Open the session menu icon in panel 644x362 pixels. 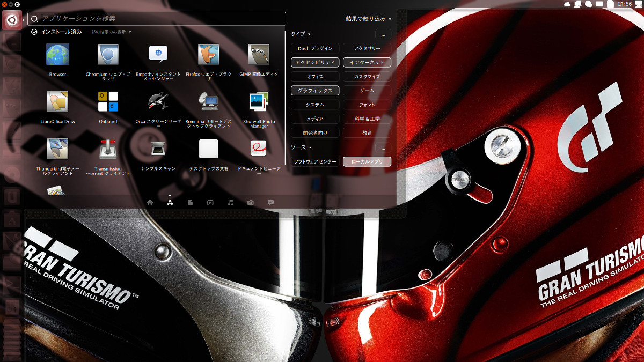coord(638,4)
